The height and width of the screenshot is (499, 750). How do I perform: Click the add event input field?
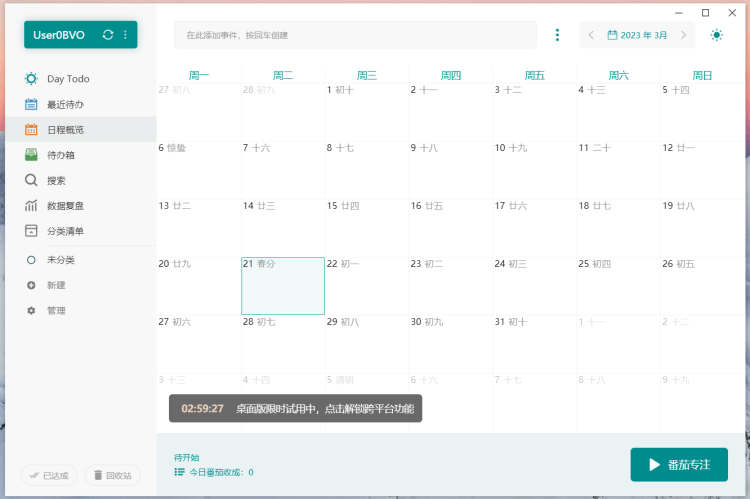click(x=355, y=35)
